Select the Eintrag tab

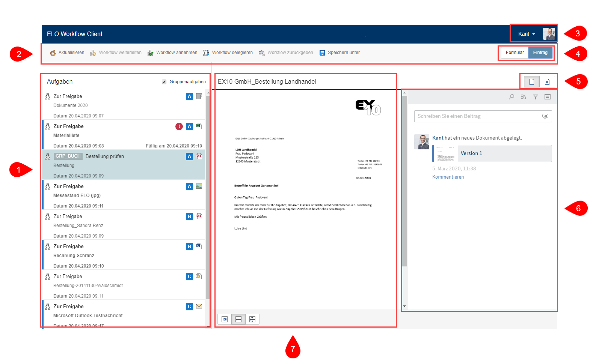(x=540, y=53)
